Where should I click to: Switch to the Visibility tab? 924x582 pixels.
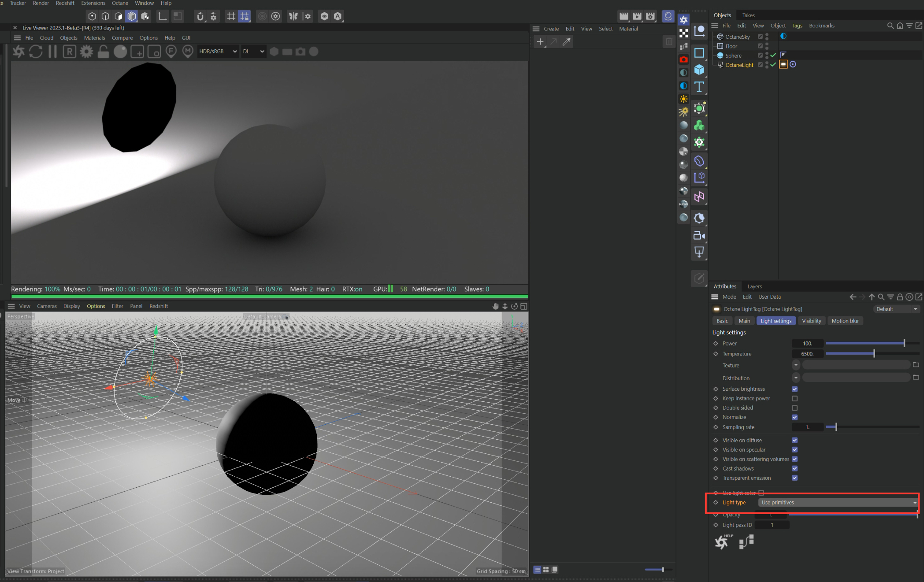(x=811, y=321)
